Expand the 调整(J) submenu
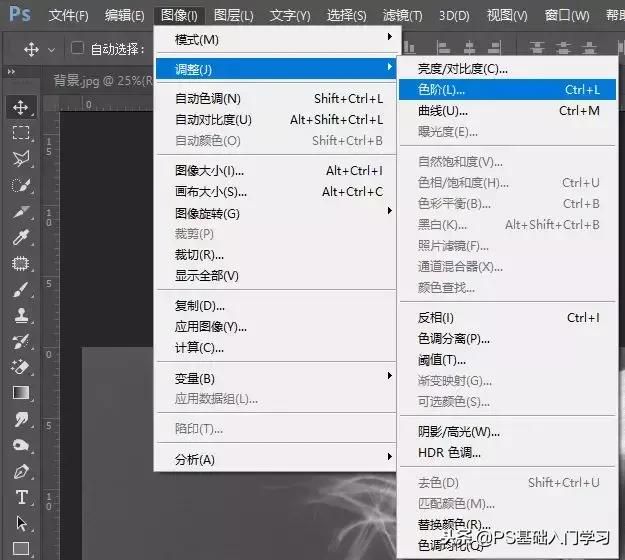 coord(275,69)
